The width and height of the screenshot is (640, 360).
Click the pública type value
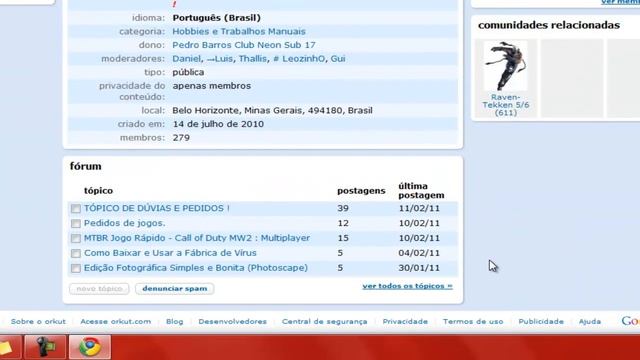[188, 72]
